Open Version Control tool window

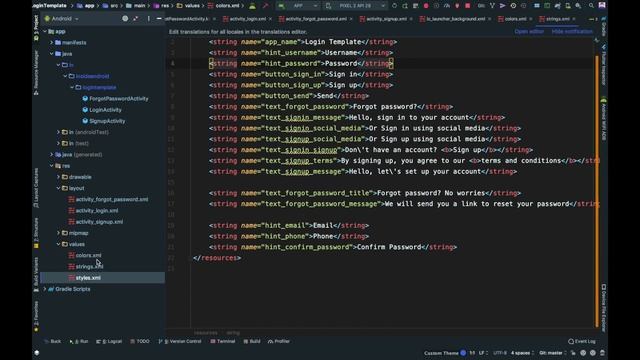(x=180, y=341)
